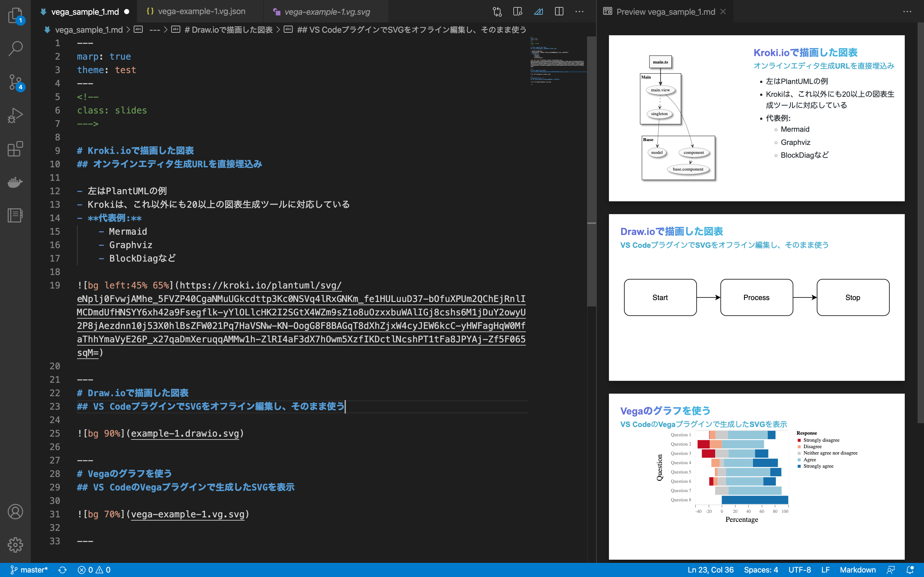This screenshot has height=577, width=924.
Task: Split the editor using the toolbar icon
Action: coord(559,12)
